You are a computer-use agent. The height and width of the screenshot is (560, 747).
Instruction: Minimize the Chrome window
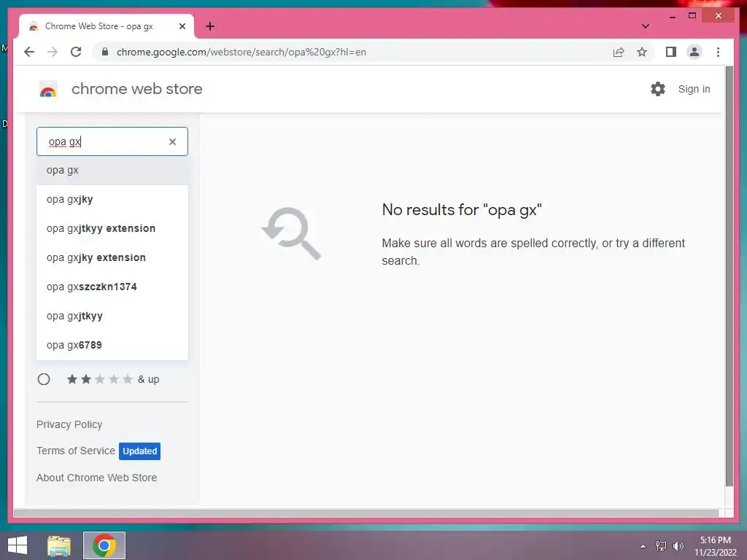pyautogui.click(x=672, y=16)
